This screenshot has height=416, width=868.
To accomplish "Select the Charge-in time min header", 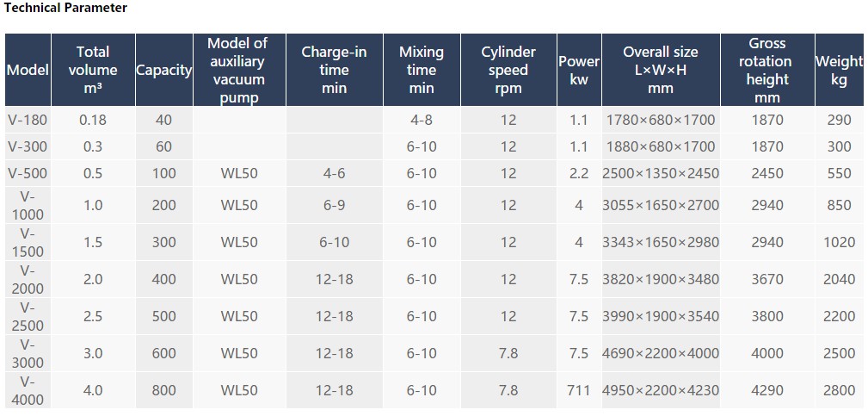I will [334, 70].
